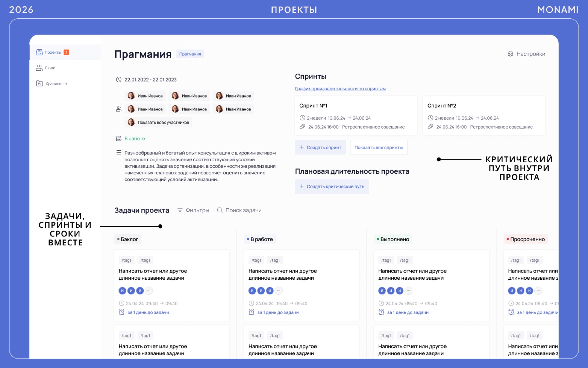Click the orange projects count badge
Viewport: 588px width, 368px height.
66,52
